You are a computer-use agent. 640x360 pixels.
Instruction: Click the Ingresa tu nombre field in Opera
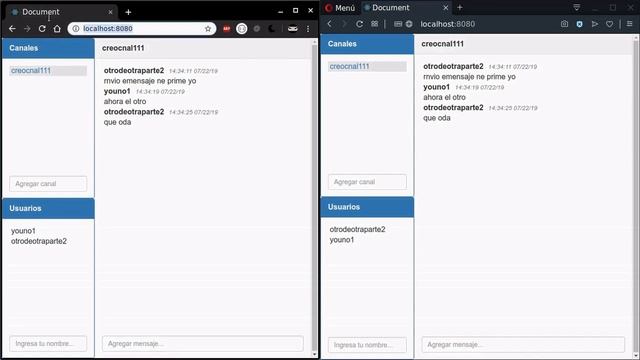[367, 345]
